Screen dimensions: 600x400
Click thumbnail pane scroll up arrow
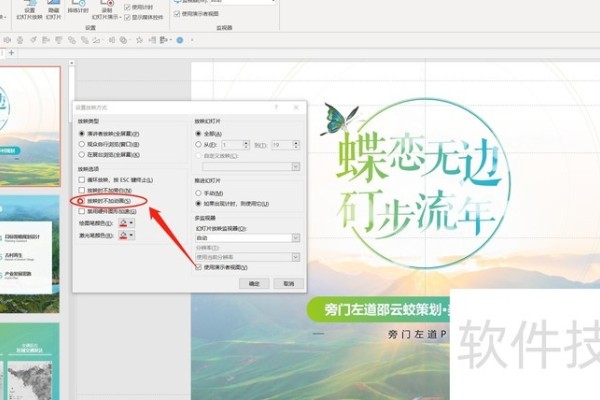[72, 63]
